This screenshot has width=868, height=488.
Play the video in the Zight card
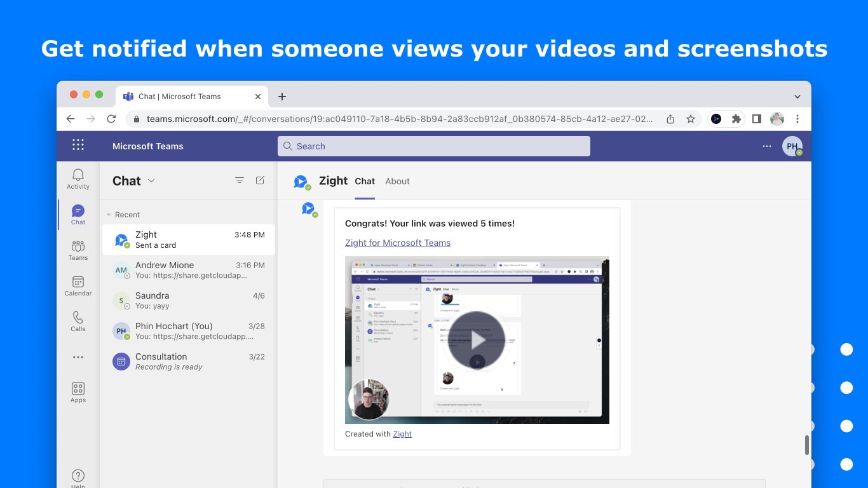(x=477, y=340)
